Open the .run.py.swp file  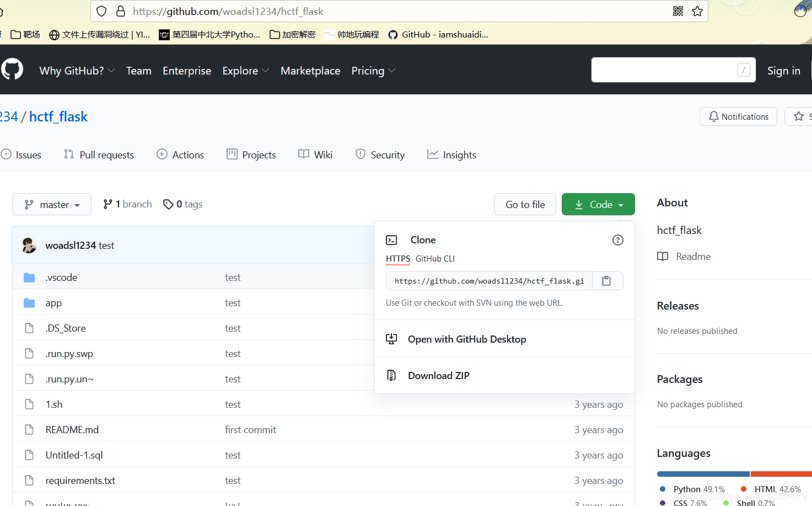click(69, 354)
